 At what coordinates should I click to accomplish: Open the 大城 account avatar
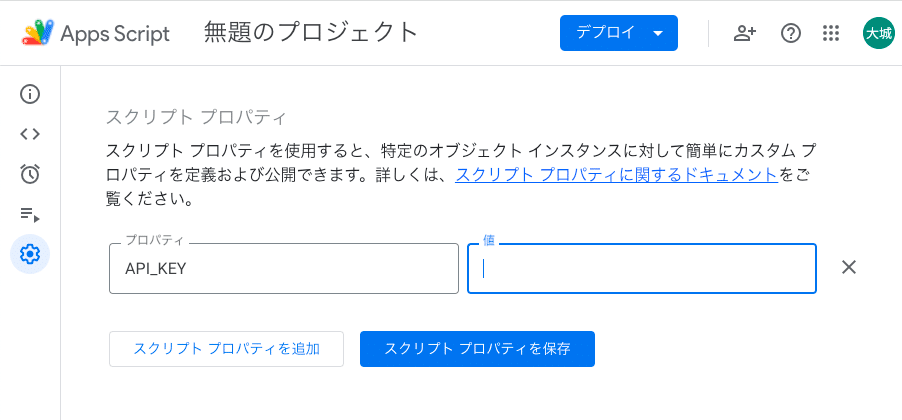[879, 33]
